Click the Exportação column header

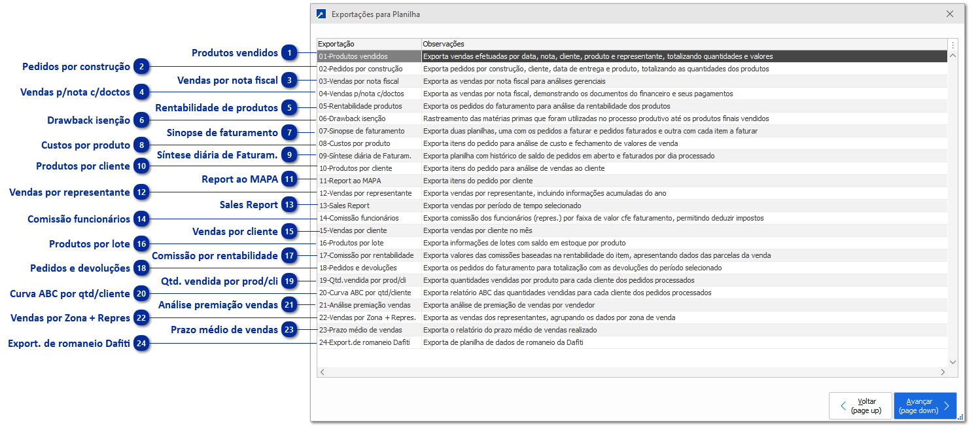pos(368,44)
